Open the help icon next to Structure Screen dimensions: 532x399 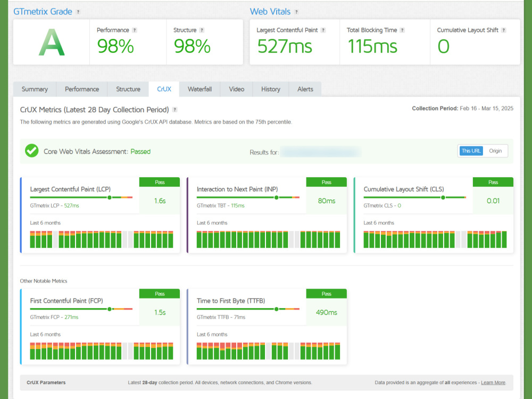point(202,30)
